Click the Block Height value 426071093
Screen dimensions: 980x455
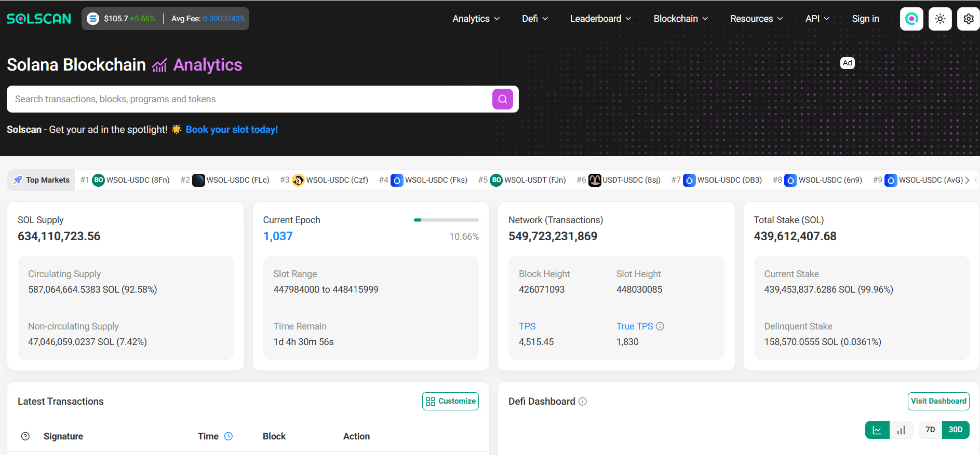542,289
